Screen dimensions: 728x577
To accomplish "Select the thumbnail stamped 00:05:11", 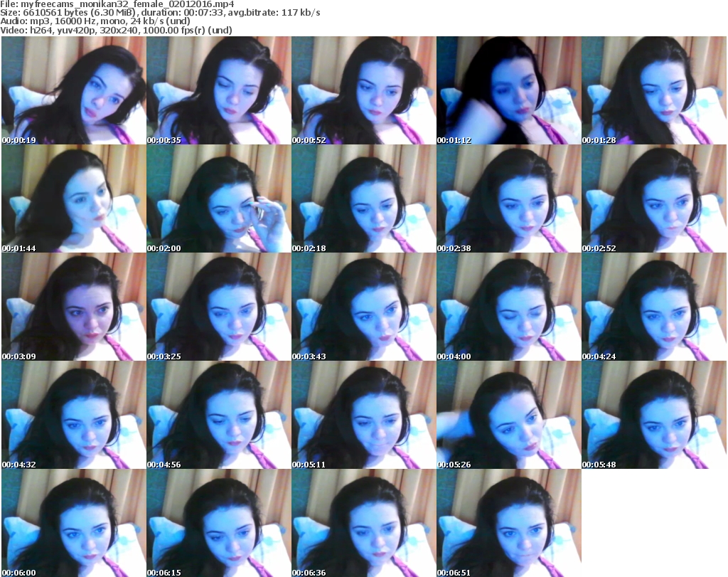I will [363, 415].
